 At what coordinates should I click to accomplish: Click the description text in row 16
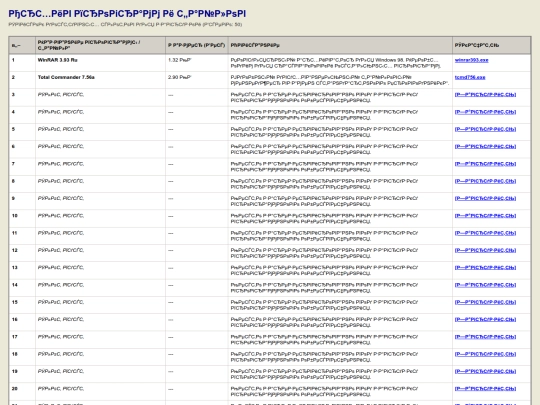(324, 323)
